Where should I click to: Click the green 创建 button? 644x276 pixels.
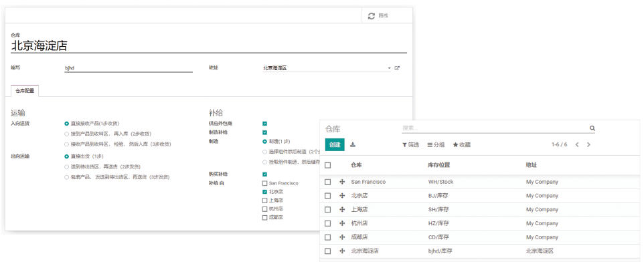(x=335, y=144)
